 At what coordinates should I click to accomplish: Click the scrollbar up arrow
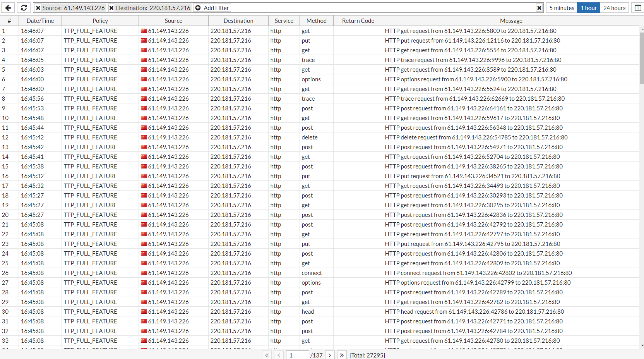(x=642, y=29)
